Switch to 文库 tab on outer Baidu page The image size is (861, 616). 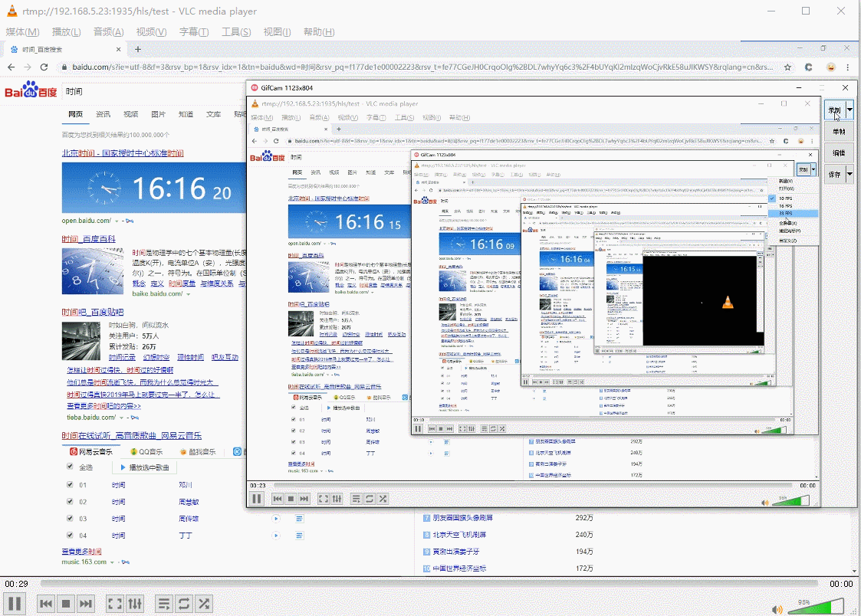pos(214,114)
